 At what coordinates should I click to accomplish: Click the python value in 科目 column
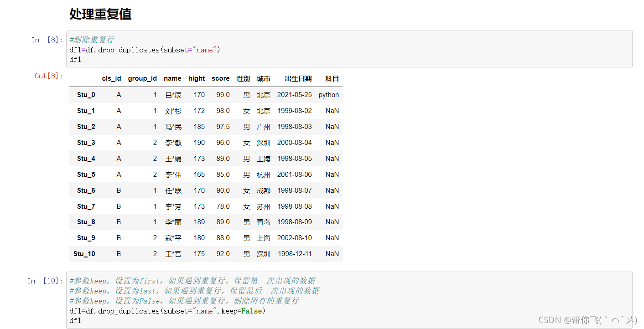[x=329, y=95]
